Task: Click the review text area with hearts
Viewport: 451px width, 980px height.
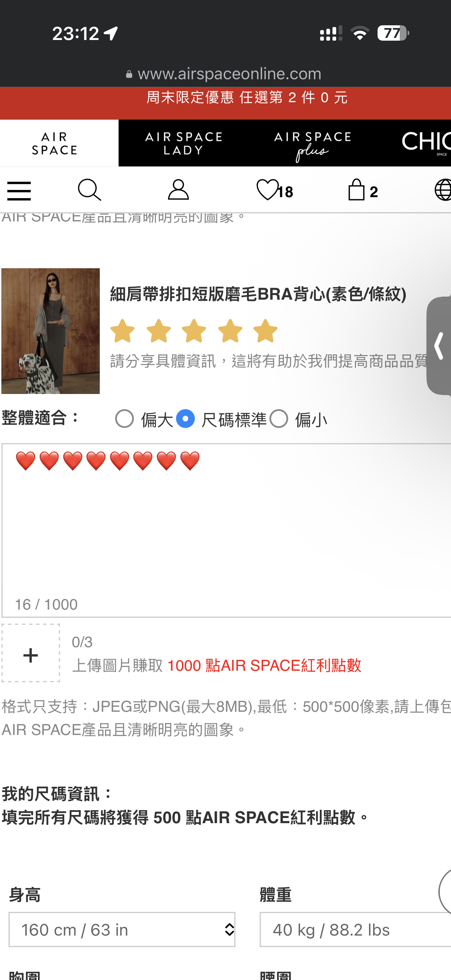Action: (x=227, y=530)
